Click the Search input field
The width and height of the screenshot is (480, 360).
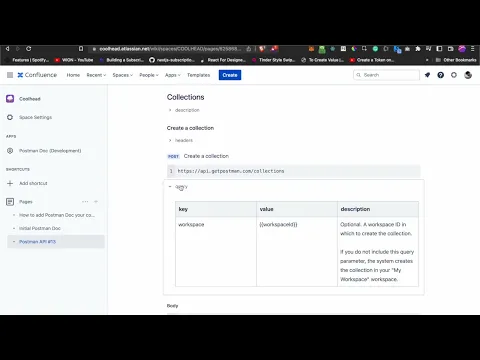click(386, 75)
